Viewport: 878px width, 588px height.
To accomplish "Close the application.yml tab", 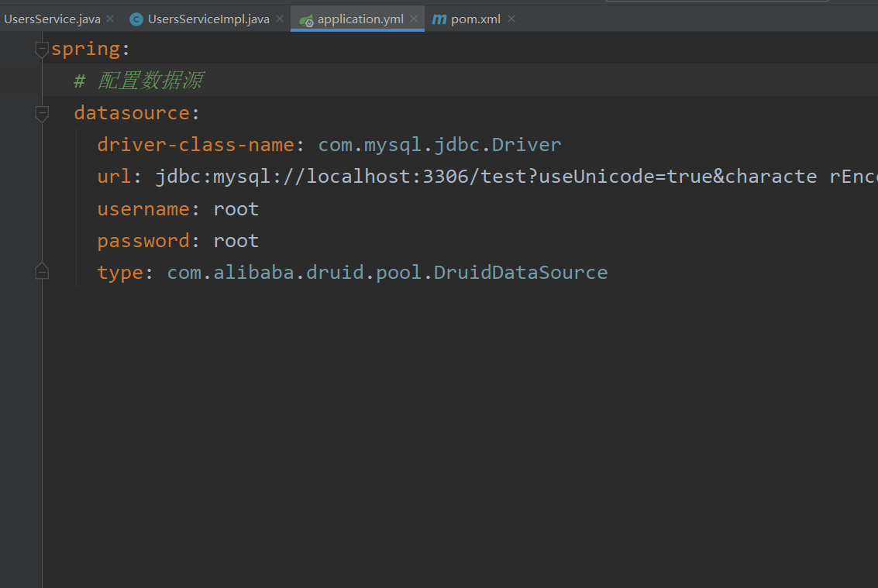I will click(x=415, y=19).
